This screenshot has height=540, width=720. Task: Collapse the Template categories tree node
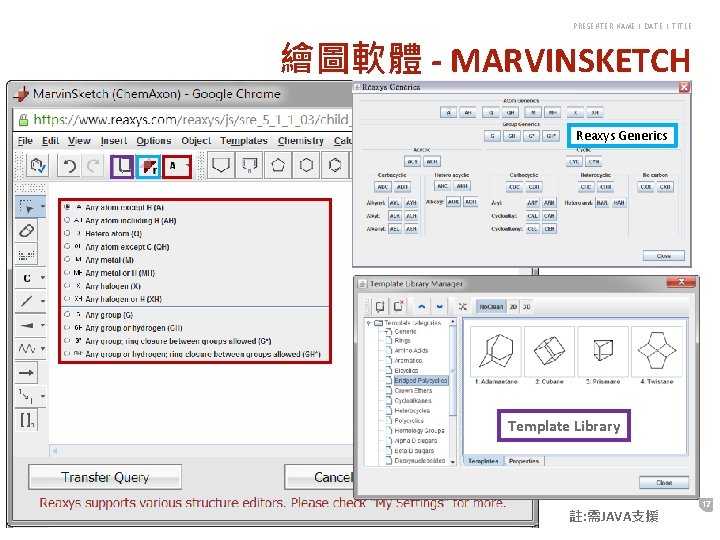click(368, 323)
